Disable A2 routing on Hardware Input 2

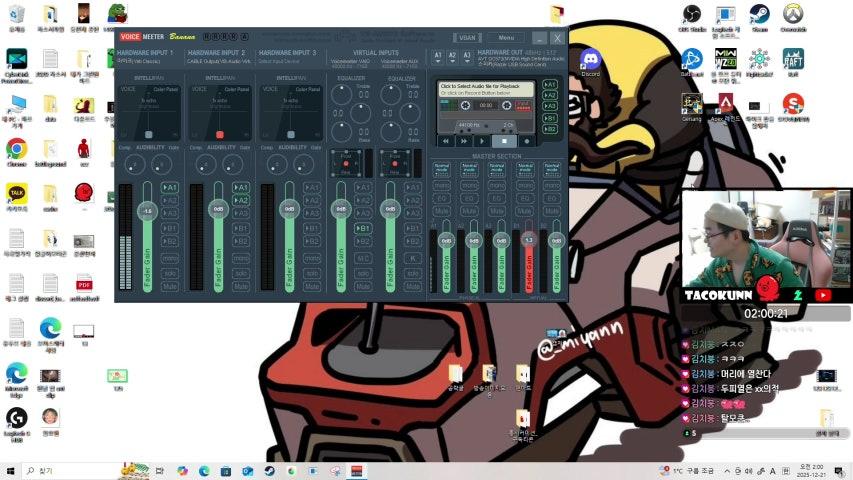(x=241, y=200)
